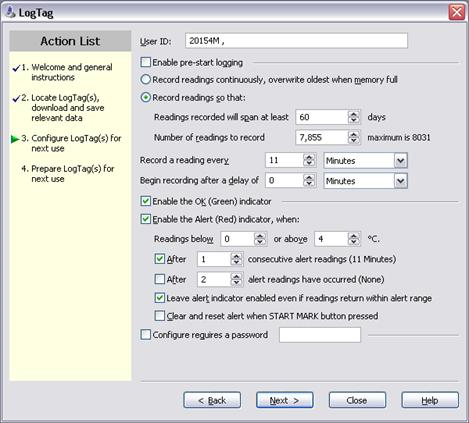The height and width of the screenshot is (423, 469).
Task: Select record readings continuously radio option
Action: pyautogui.click(x=146, y=79)
